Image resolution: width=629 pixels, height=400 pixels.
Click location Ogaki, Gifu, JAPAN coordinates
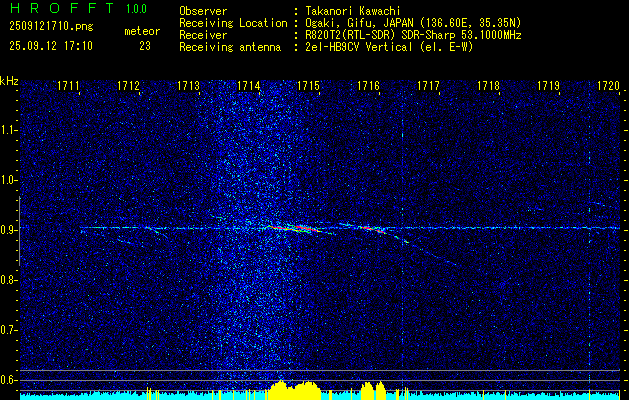point(413,23)
